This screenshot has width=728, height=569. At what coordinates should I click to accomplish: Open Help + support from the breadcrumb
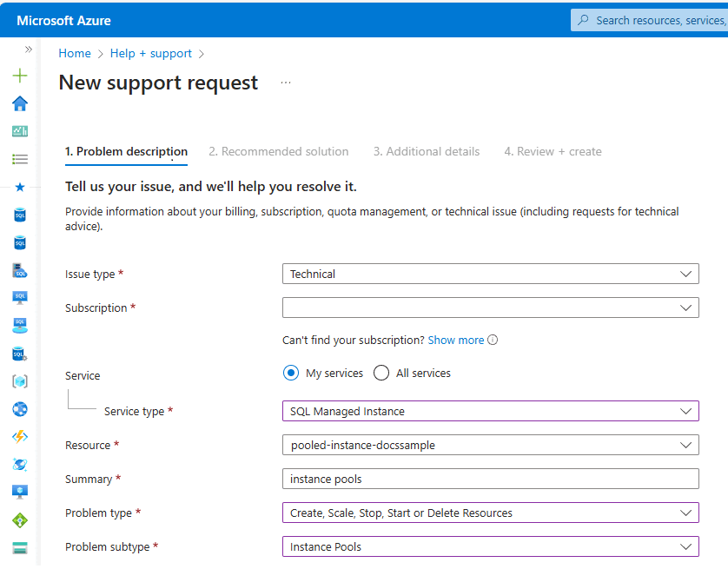[150, 53]
